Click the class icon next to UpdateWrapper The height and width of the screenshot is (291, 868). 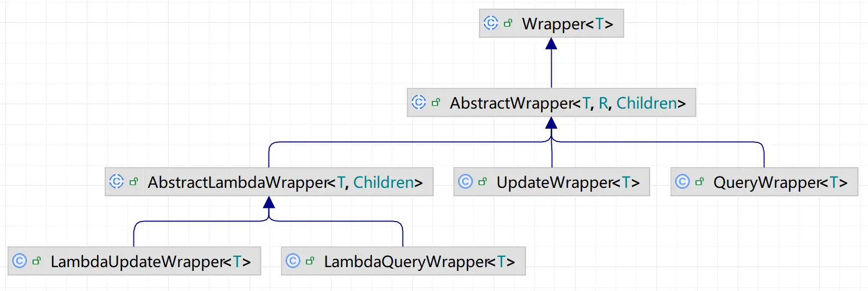pos(465,181)
